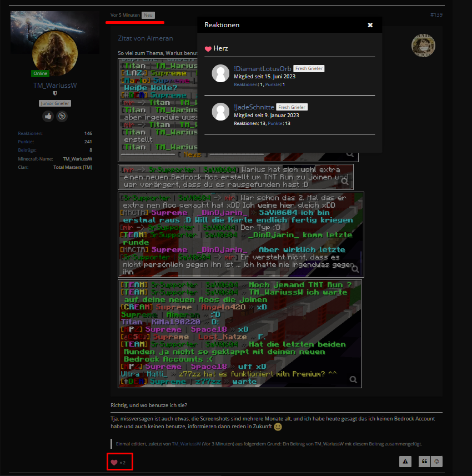This screenshot has width=472, height=476.
Task: Click the smiley emoji after 'reden in Zukunft'
Action: (278, 427)
